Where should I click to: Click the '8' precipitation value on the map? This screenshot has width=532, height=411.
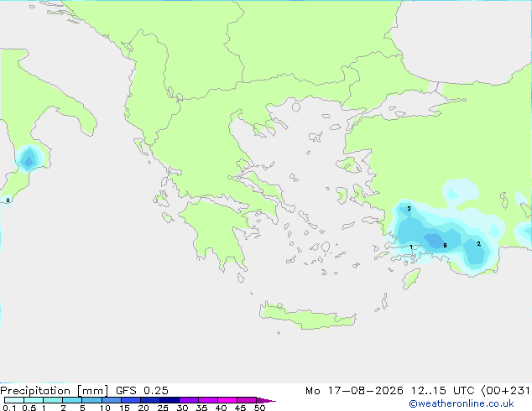point(445,246)
